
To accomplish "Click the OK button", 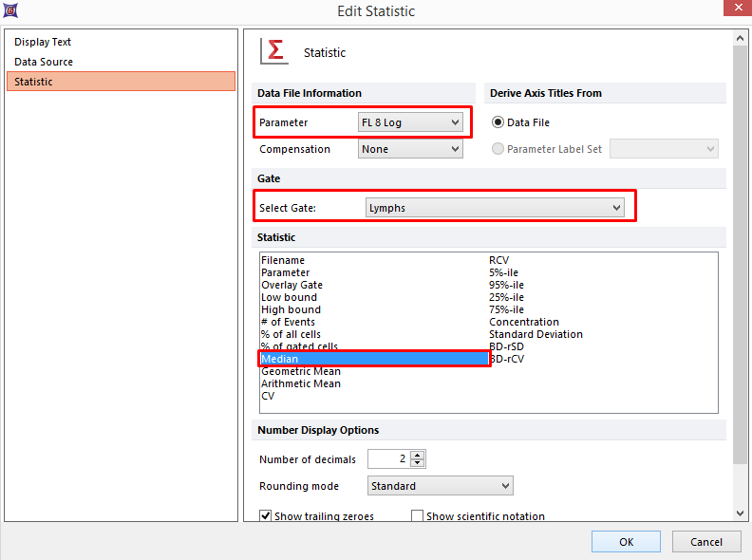I will (x=626, y=542).
